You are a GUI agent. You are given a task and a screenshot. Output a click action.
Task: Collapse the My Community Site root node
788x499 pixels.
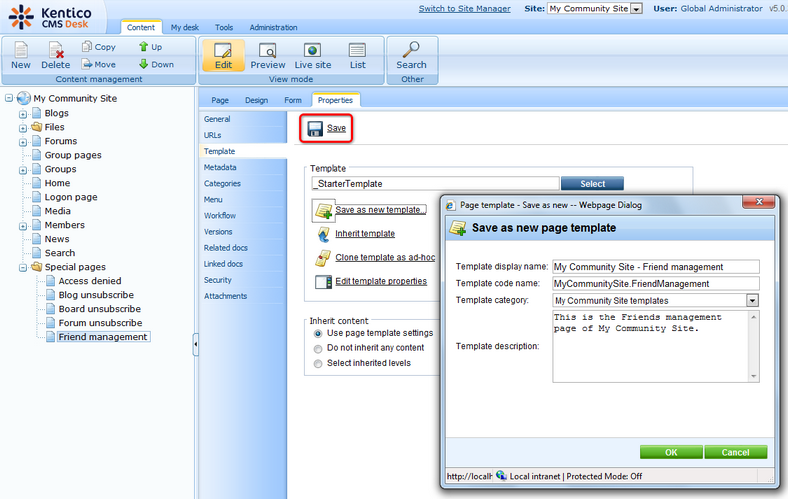click(x=9, y=98)
